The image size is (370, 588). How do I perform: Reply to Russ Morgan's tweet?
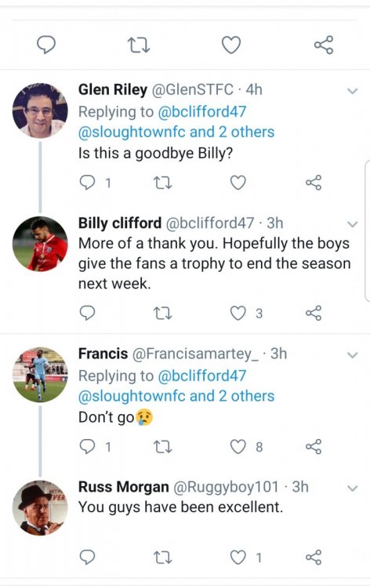point(88,557)
